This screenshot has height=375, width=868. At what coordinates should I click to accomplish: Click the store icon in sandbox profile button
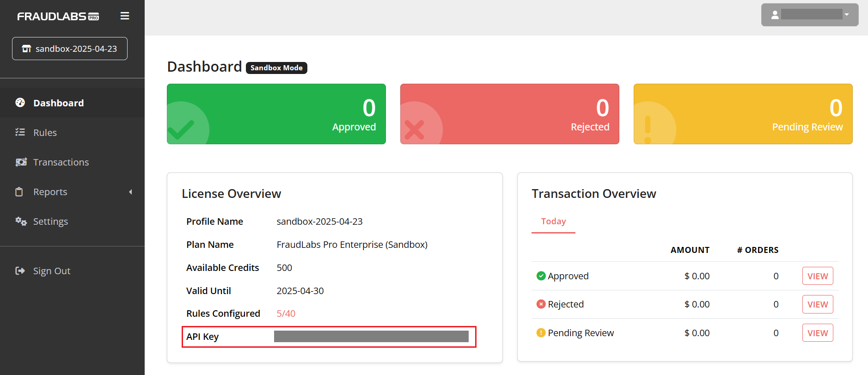[27, 49]
